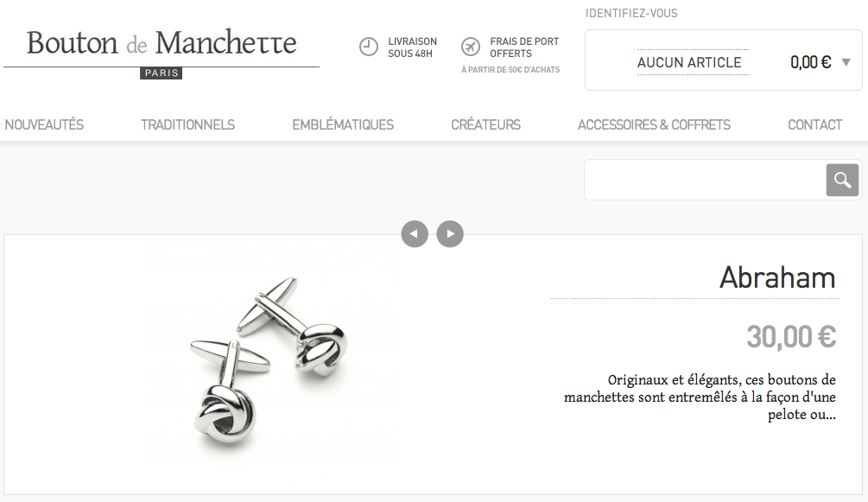Browse Accessoires & Coffrets
This screenshot has width=868, height=502.
click(x=654, y=124)
